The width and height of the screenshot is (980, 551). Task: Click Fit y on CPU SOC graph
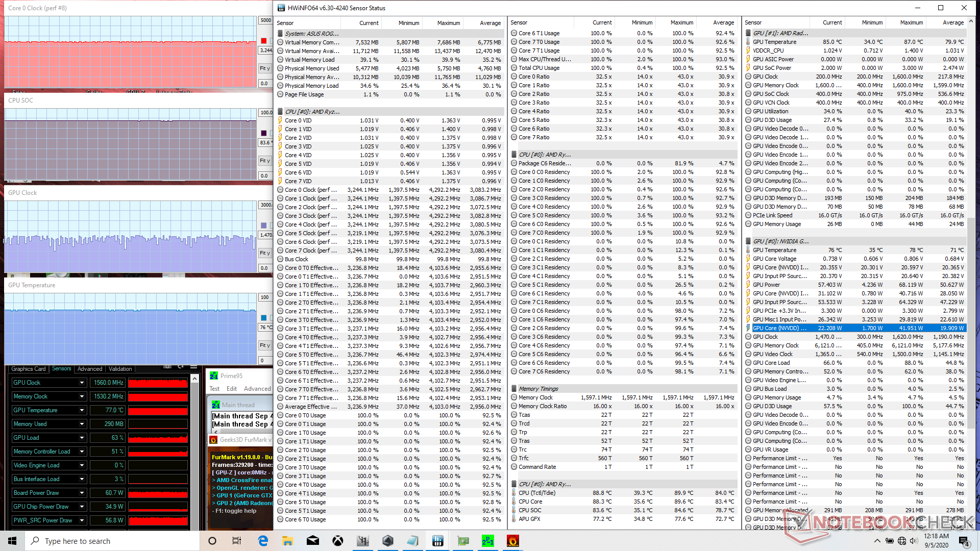pyautogui.click(x=264, y=161)
